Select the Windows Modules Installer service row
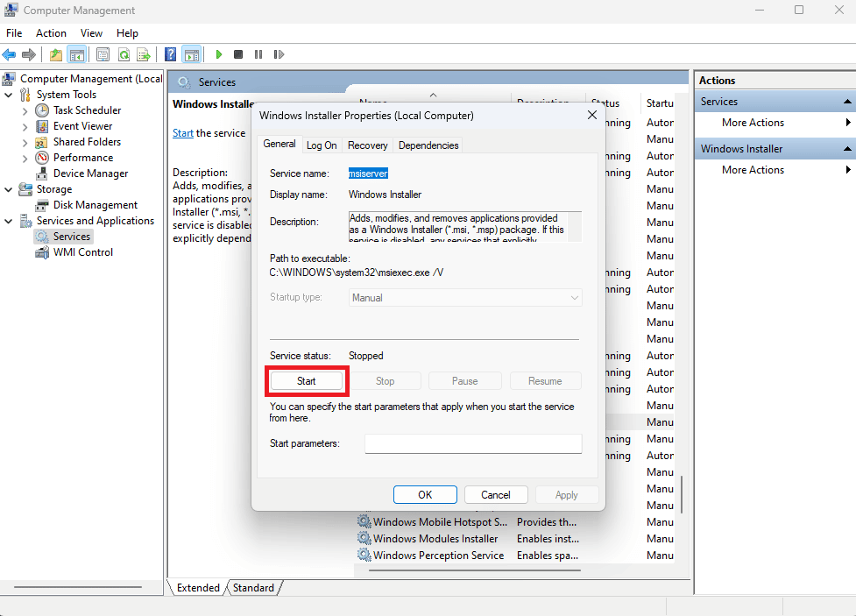This screenshot has height=616, width=856. [515, 539]
